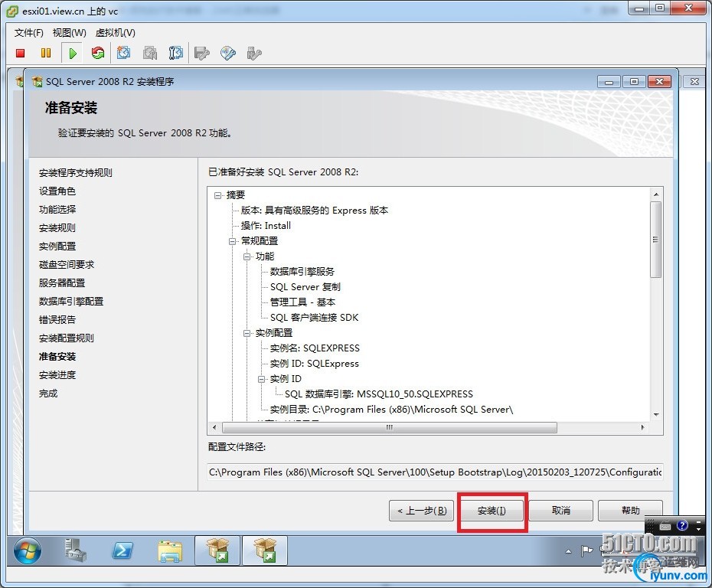Click the Reset VM circular arrows icon

[98, 53]
